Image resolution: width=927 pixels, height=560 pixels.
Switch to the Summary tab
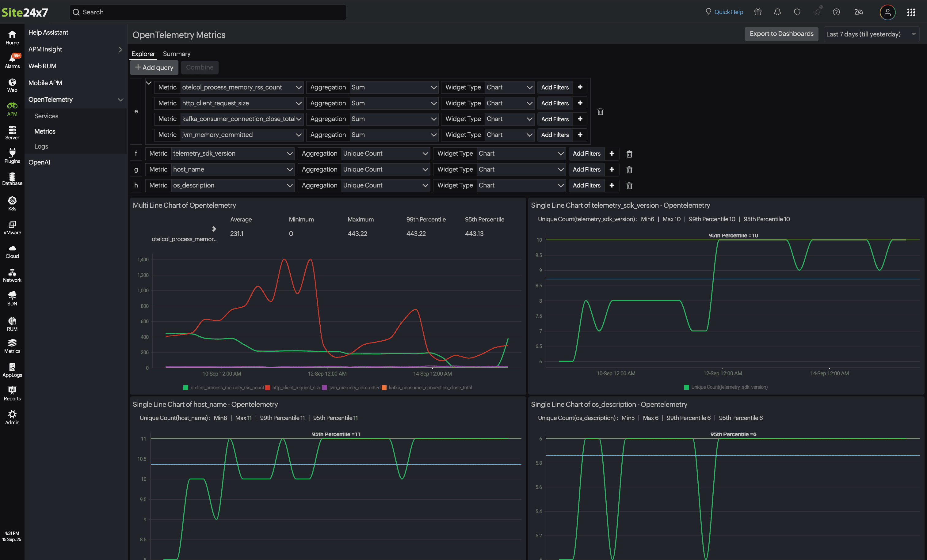pos(177,54)
